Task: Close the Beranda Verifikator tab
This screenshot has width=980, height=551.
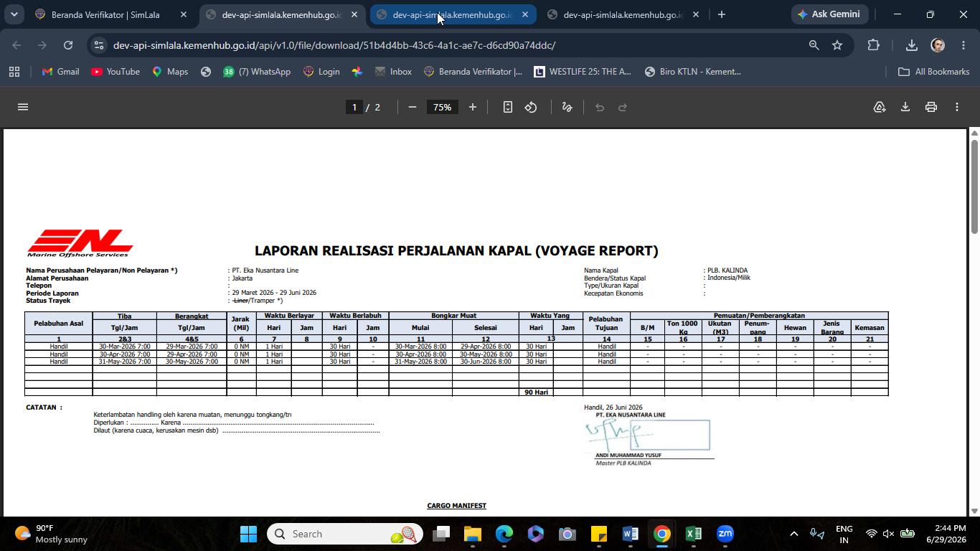Action: click(184, 14)
